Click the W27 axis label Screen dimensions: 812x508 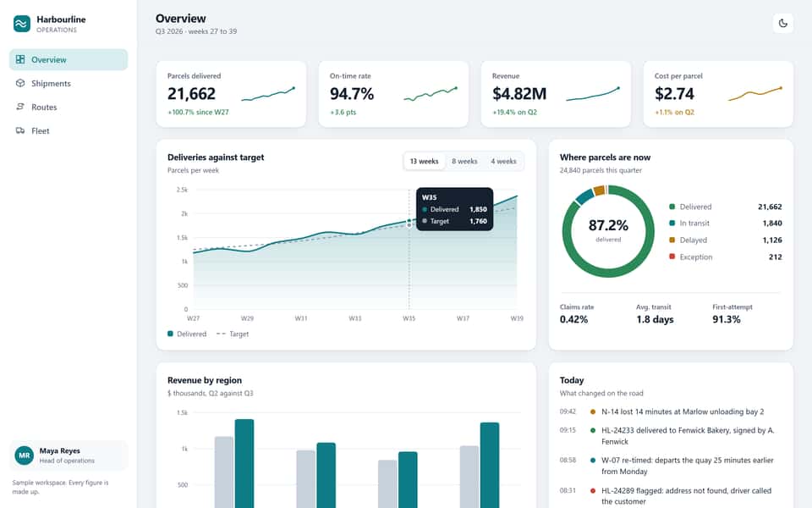tap(193, 318)
